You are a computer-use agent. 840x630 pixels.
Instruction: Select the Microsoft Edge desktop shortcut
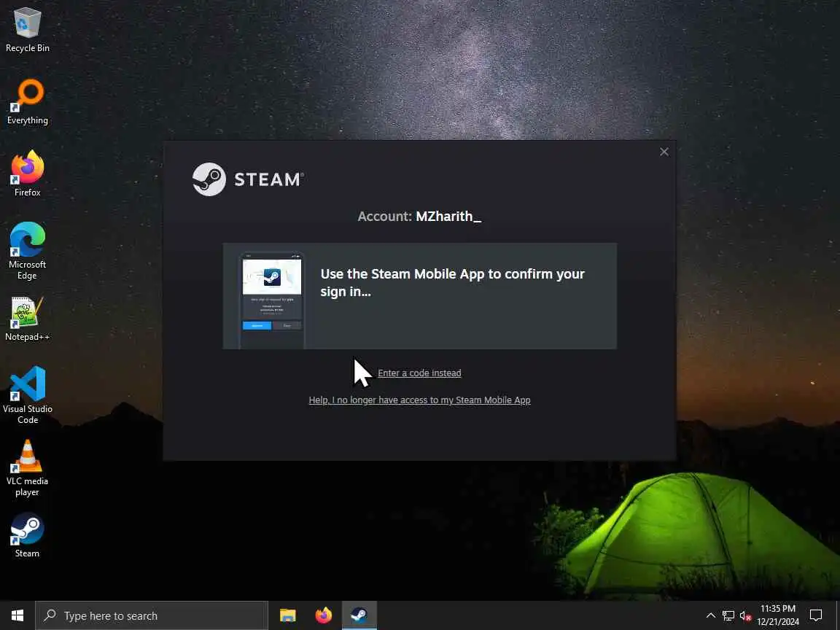coord(27,251)
